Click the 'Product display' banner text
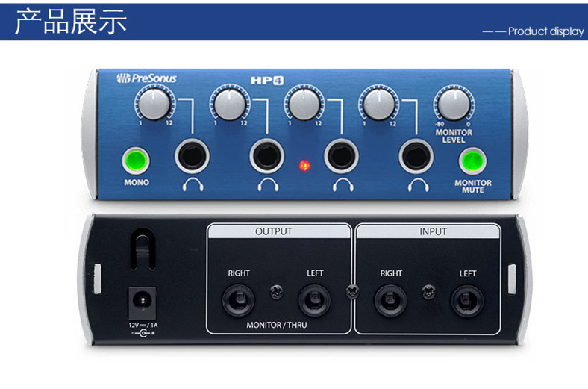The image size is (588, 389). click(546, 31)
